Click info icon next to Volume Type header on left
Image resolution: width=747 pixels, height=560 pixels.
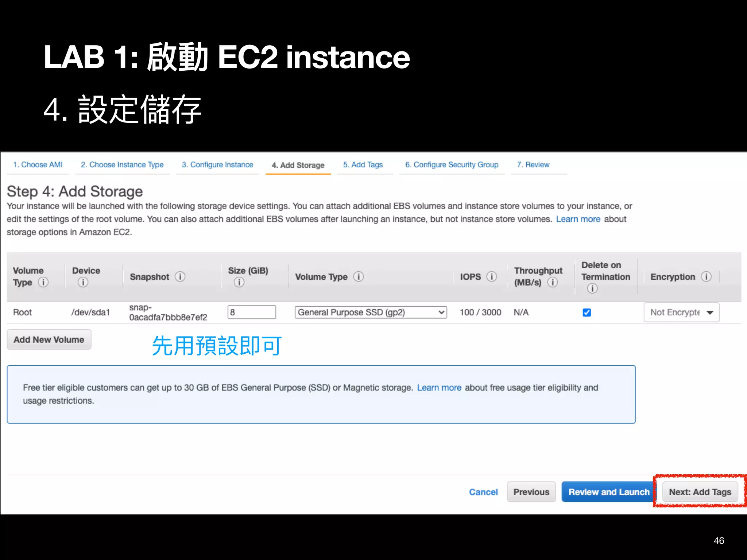43,282
